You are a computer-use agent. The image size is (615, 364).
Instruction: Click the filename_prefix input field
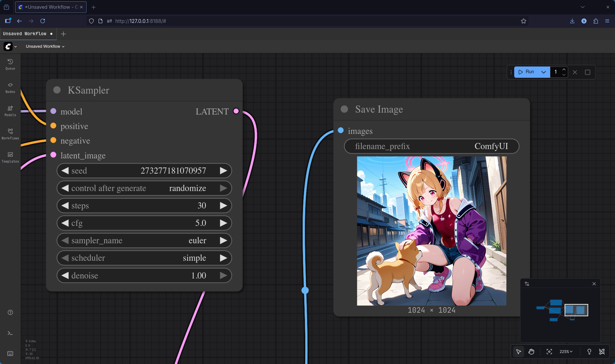[432, 146]
